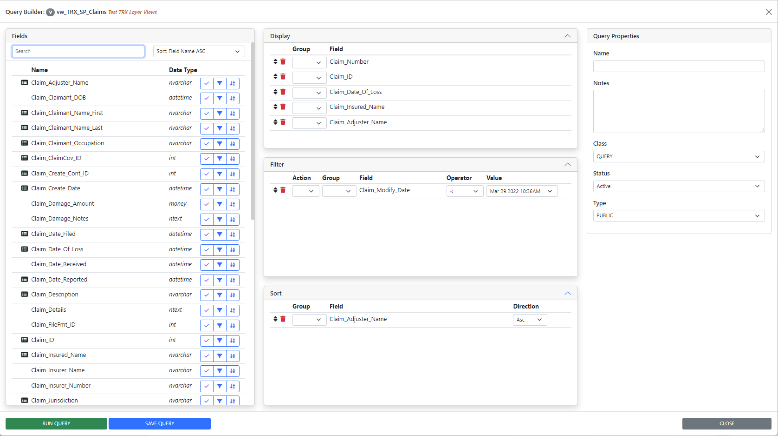Open Group dropdown for Claim_Number display row
Image resolution: width=778 pixels, height=436 pixels.
(309, 62)
